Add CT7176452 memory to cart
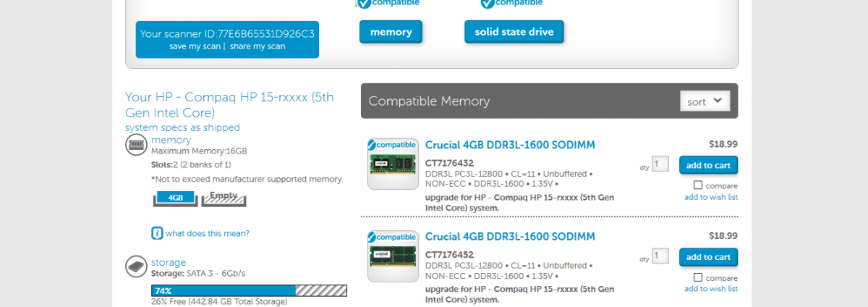This screenshot has height=307, width=868. pyautogui.click(x=709, y=257)
